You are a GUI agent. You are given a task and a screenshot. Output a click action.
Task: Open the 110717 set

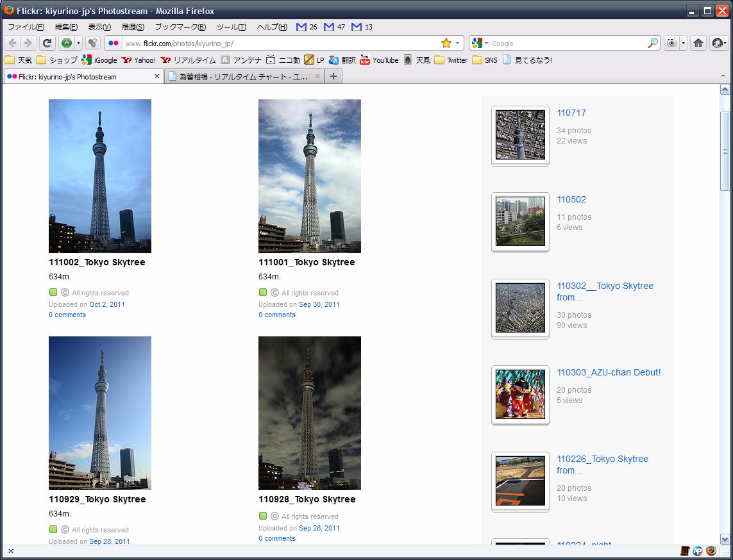(571, 113)
